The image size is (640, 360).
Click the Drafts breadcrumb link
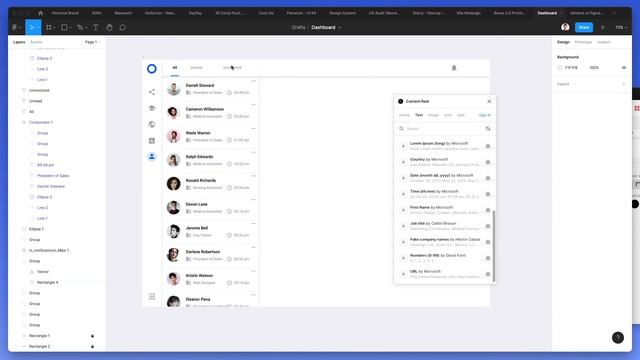(298, 27)
